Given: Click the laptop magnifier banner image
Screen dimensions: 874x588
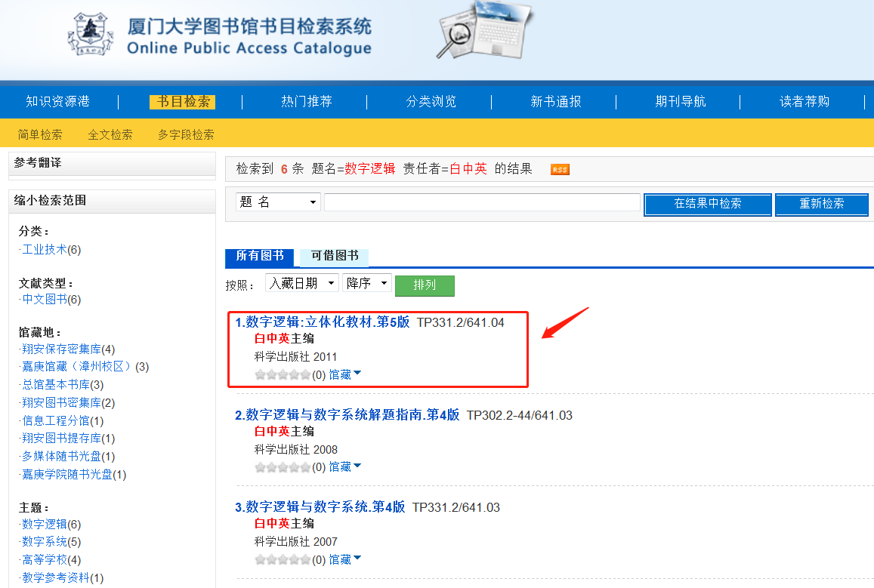Looking at the screenshot, I should pyautogui.click(x=483, y=30).
